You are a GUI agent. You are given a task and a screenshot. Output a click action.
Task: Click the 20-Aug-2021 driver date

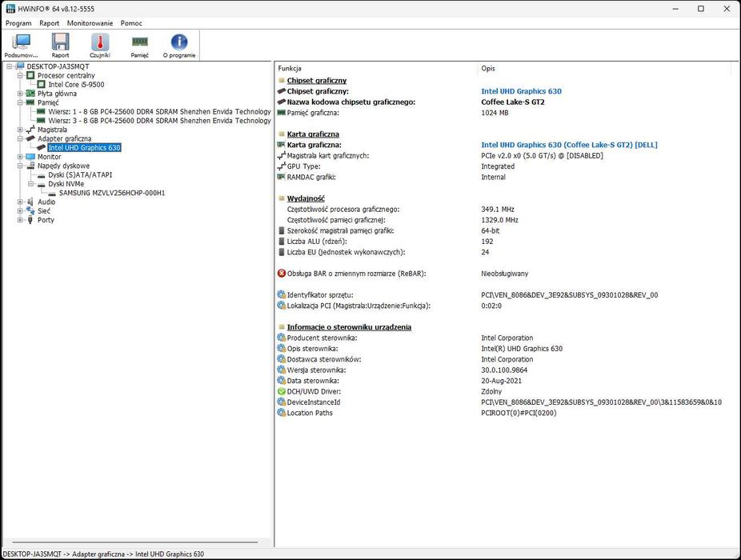point(502,381)
